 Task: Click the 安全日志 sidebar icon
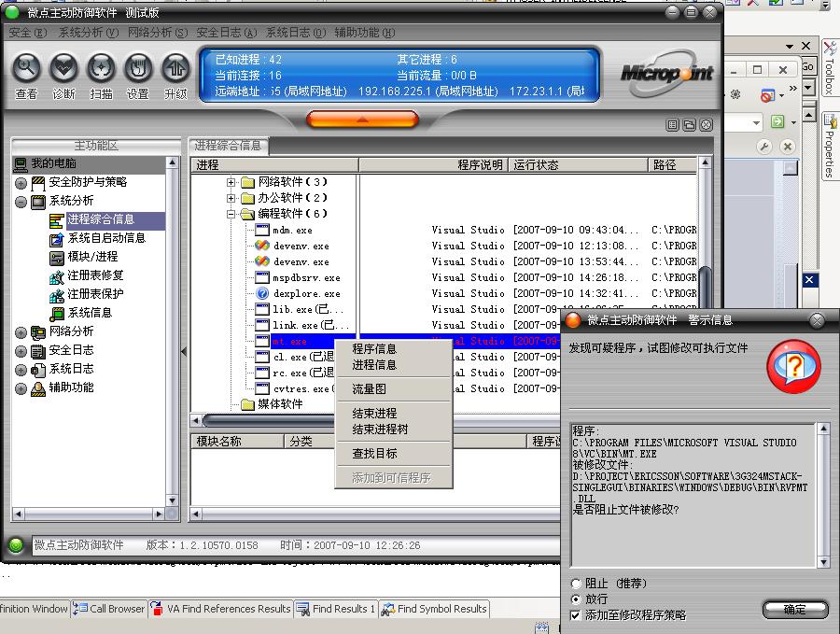pos(38,352)
